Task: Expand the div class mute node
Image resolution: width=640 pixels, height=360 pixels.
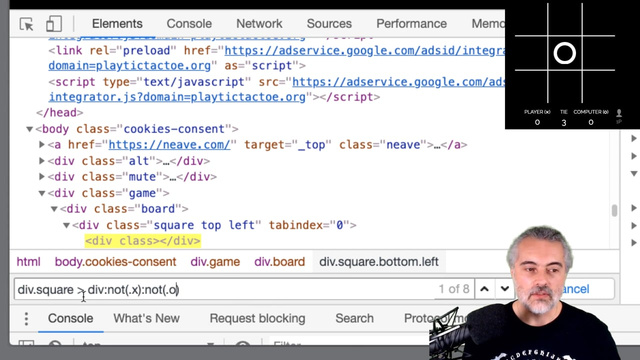Action: click(x=42, y=177)
